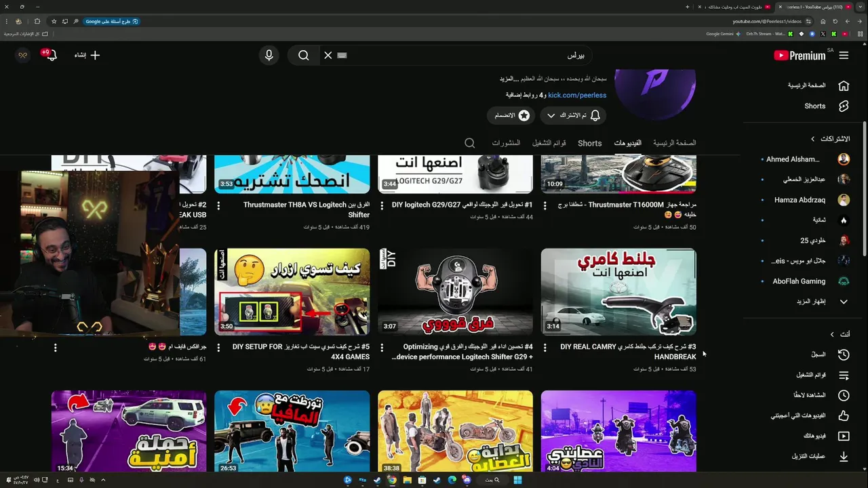Open the Windows Start menu

coord(517,480)
